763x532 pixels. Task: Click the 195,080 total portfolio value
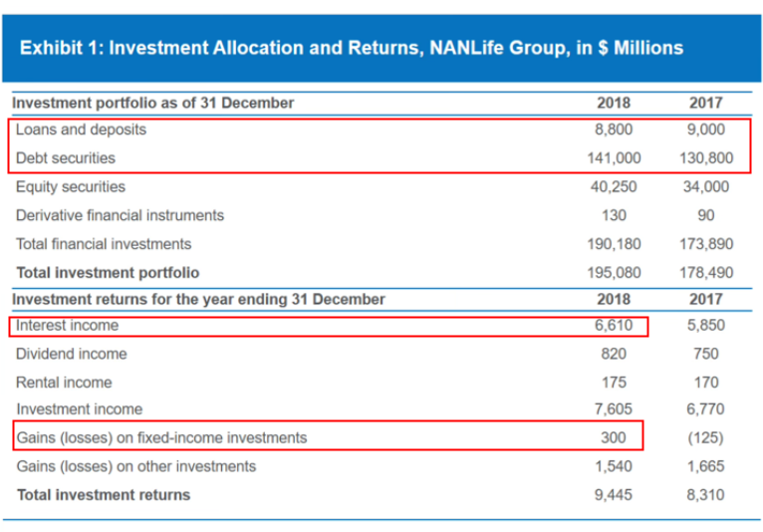613,272
